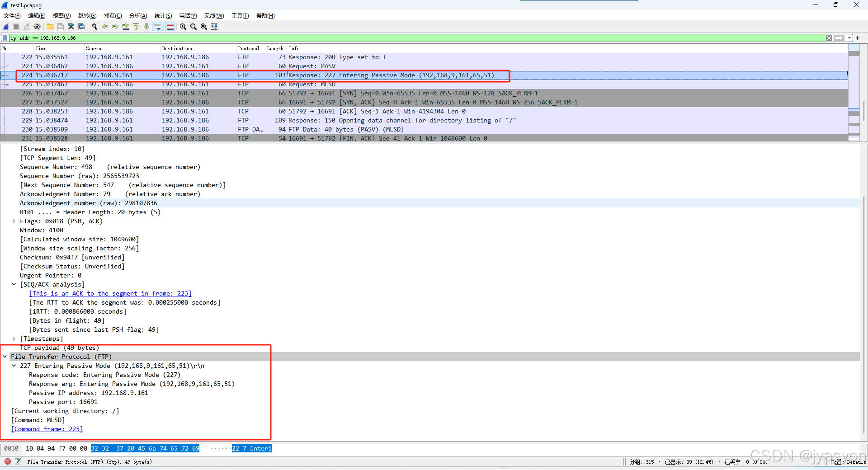Open the 统计(S) menu
Screen dimensions: 868x470
pyautogui.click(x=163, y=15)
